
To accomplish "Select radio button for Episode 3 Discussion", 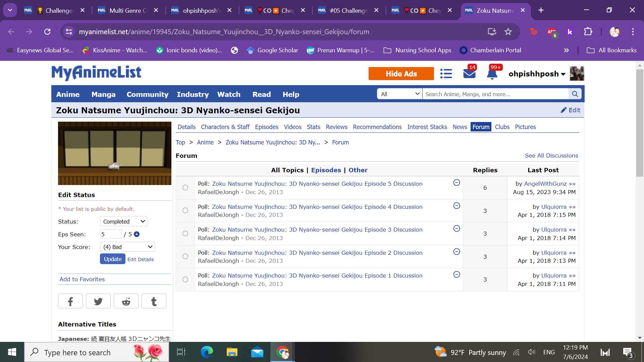I will [185, 234].
